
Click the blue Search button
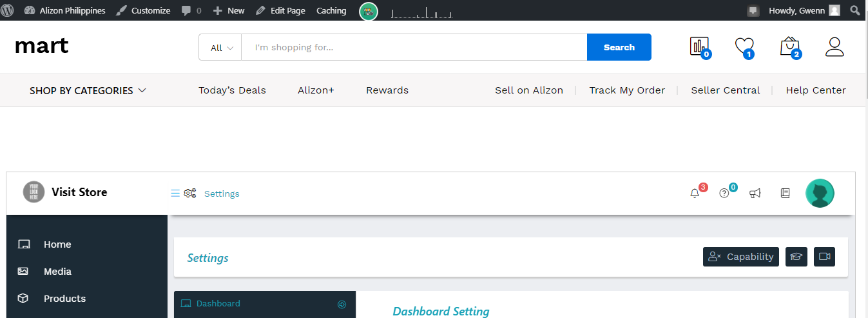tap(619, 47)
